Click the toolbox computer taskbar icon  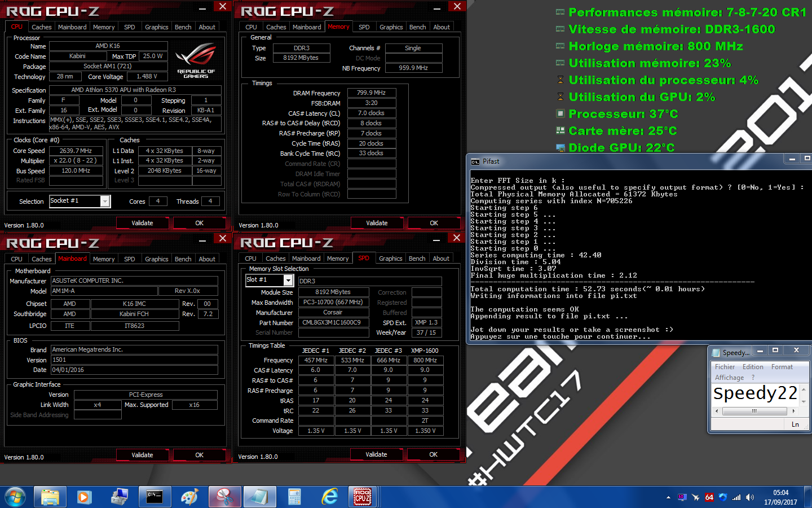[120, 497]
